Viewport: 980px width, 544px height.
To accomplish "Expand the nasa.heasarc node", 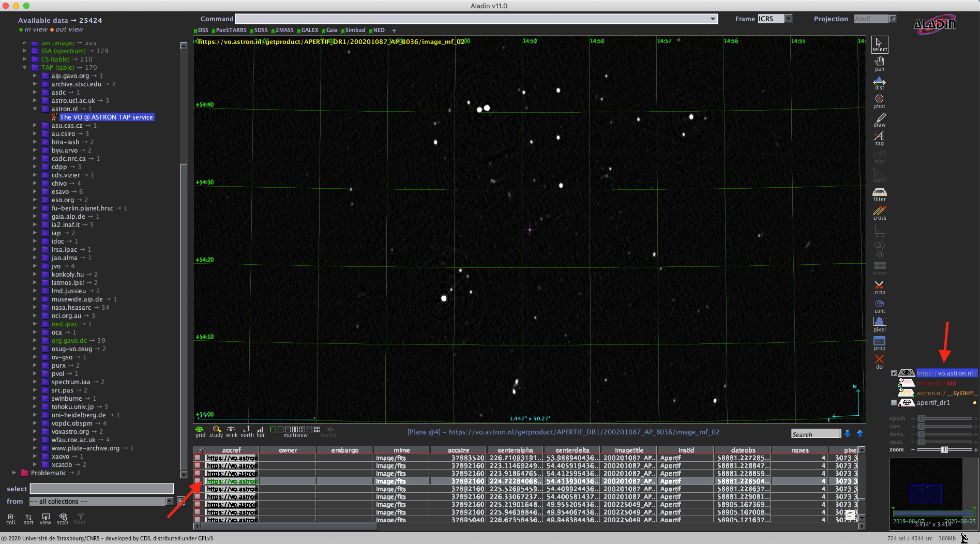I will 35,307.
